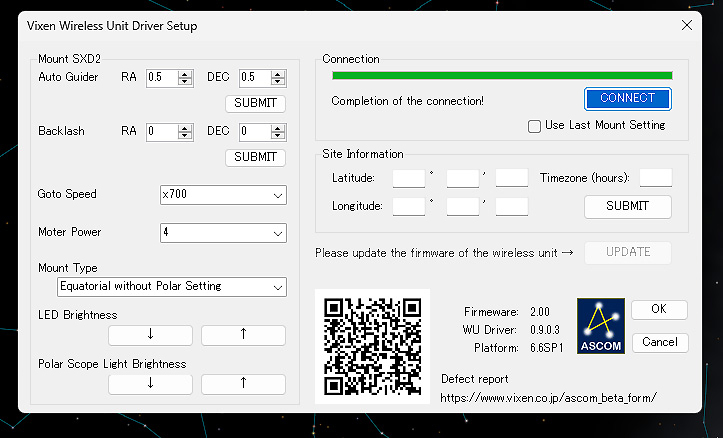Decrement Auto Guider RA value
The width and height of the screenshot is (723, 438).
[x=185, y=82]
